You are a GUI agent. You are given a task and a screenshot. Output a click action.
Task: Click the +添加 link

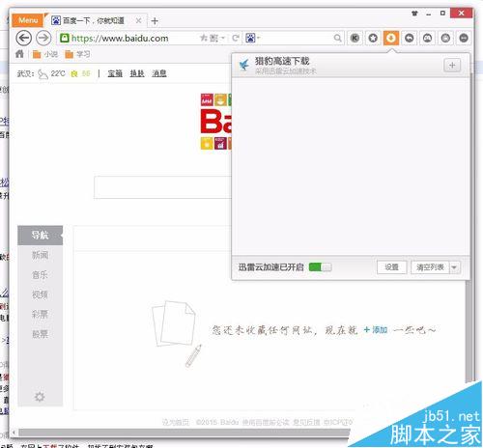pos(376,330)
